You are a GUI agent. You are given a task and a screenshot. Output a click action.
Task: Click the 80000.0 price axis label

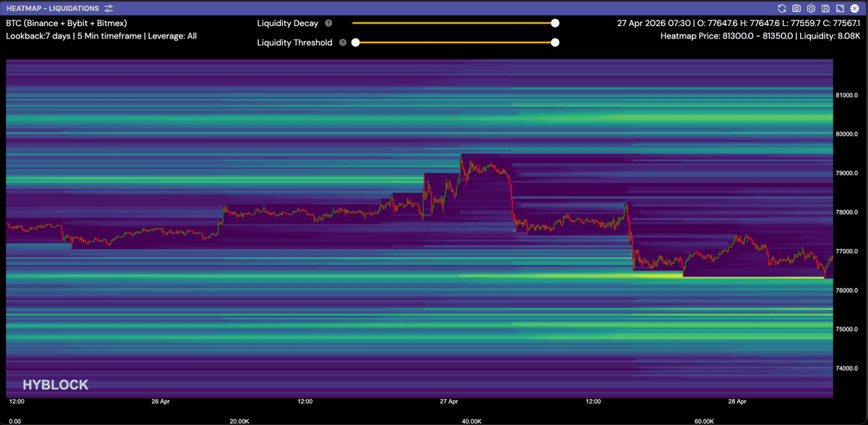[846, 134]
